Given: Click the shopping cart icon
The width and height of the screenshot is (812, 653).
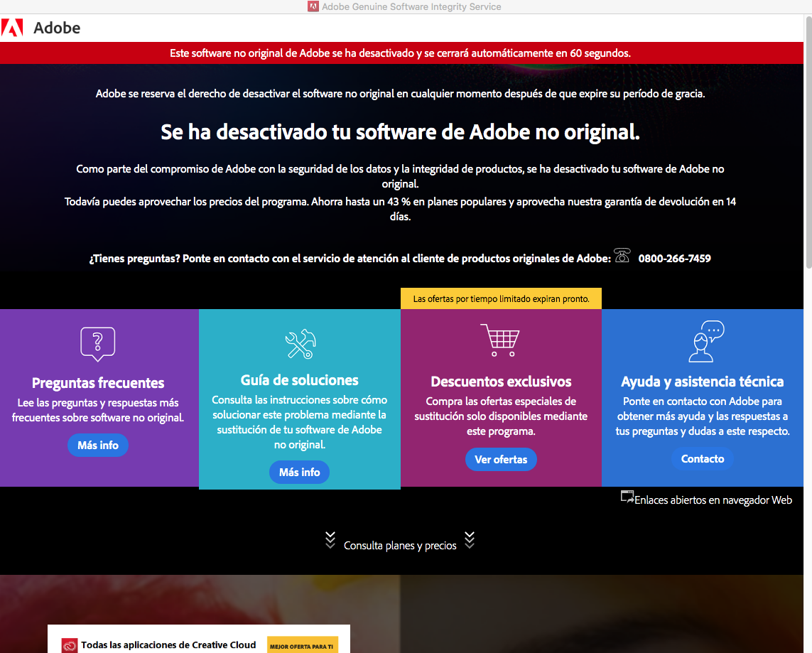Looking at the screenshot, I should pyautogui.click(x=500, y=340).
